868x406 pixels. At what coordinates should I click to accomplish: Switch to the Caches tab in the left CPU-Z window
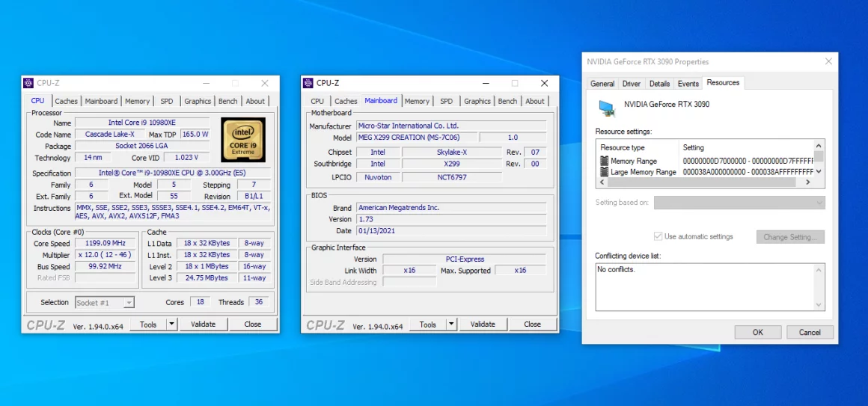tap(66, 101)
